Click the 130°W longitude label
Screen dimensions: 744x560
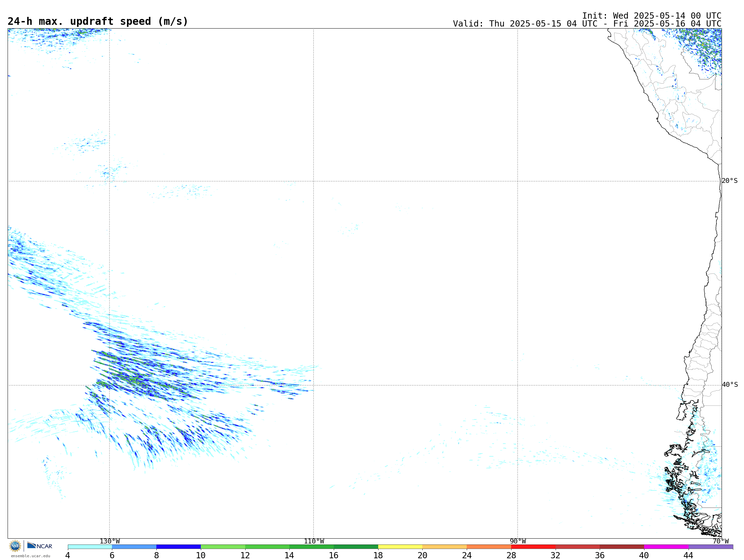[x=110, y=541]
